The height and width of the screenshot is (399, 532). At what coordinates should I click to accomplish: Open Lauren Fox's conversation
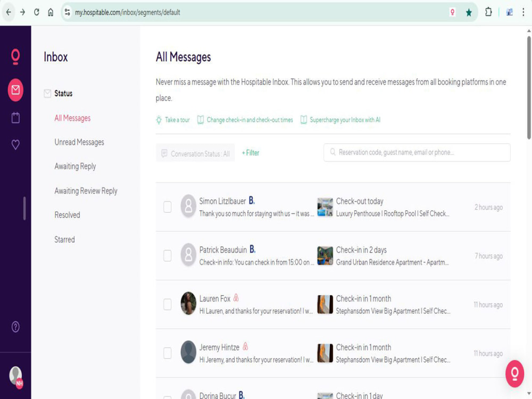[x=333, y=304]
